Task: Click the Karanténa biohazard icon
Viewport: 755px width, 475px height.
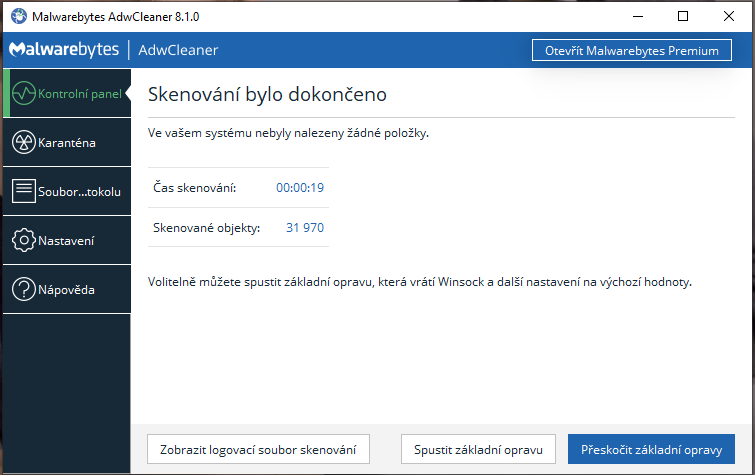Action: coord(23,143)
